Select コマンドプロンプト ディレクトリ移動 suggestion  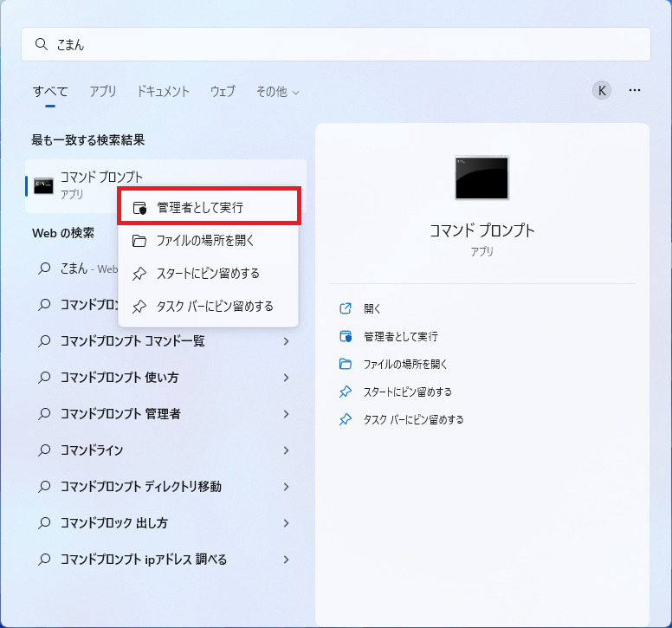(x=165, y=487)
